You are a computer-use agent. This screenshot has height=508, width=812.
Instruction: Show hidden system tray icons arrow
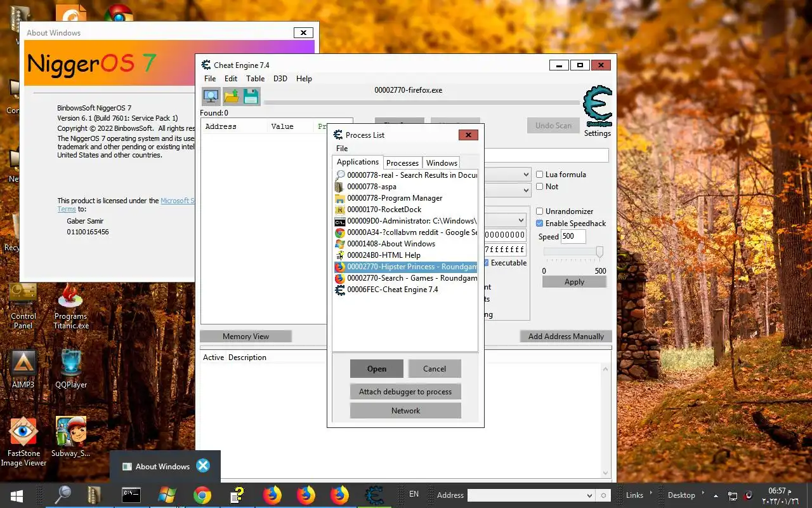coord(716,495)
